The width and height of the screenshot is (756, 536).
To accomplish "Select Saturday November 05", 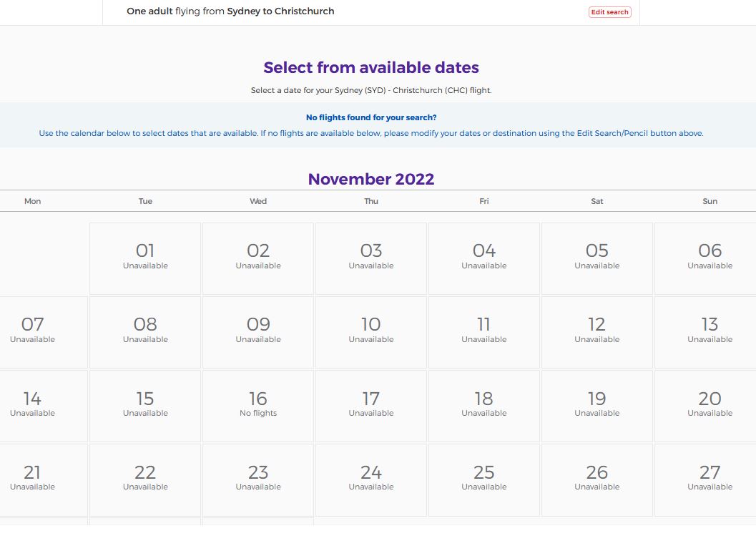I will [597, 258].
